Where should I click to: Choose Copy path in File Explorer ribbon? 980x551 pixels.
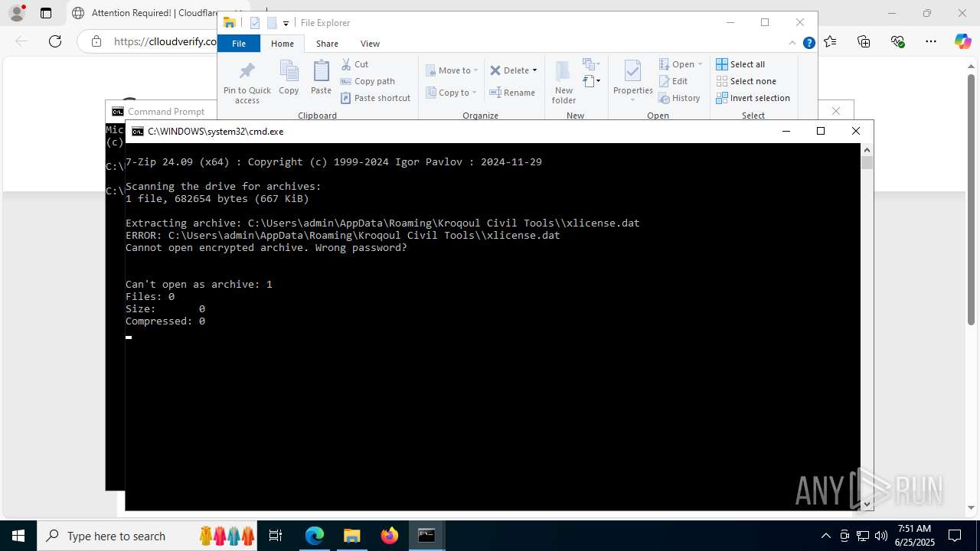[367, 81]
